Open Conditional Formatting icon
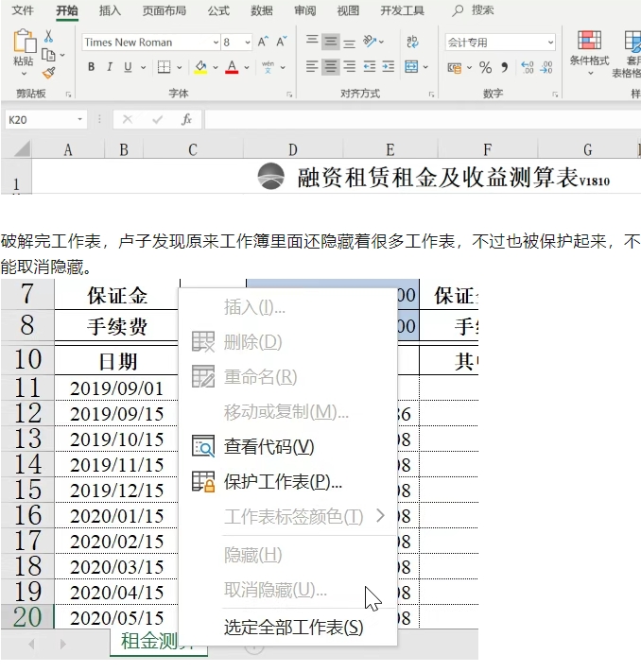641x672 pixels. (589, 45)
